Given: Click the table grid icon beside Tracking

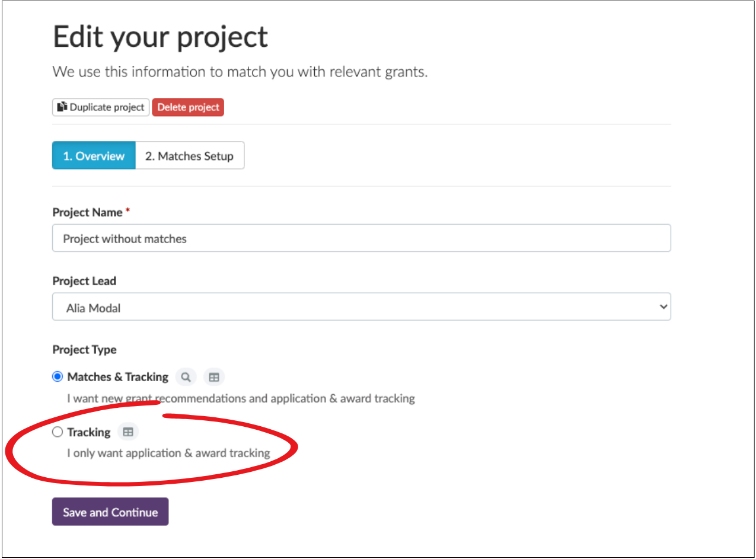Looking at the screenshot, I should [x=128, y=432].
